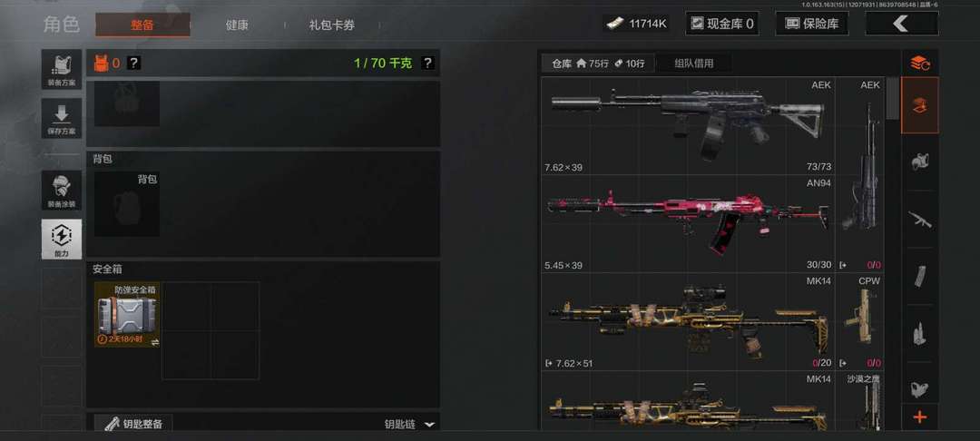Switch to the 礼包卡券 tab

(x=332, y=25)
